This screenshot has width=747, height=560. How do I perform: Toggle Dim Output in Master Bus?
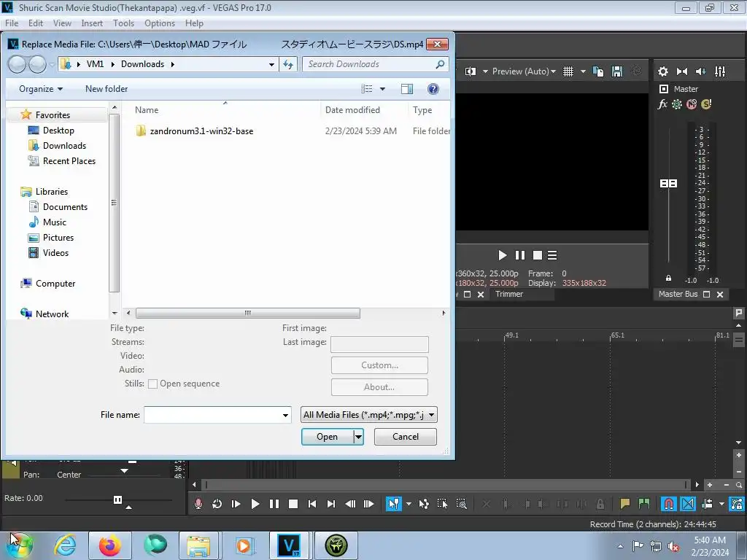[x=701, y=71]
